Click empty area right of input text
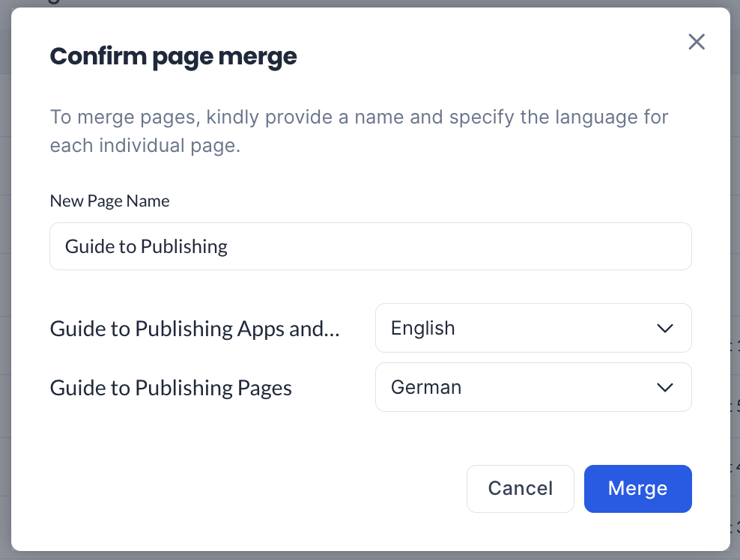Screen dimensions: 740x560 [458, 246]
